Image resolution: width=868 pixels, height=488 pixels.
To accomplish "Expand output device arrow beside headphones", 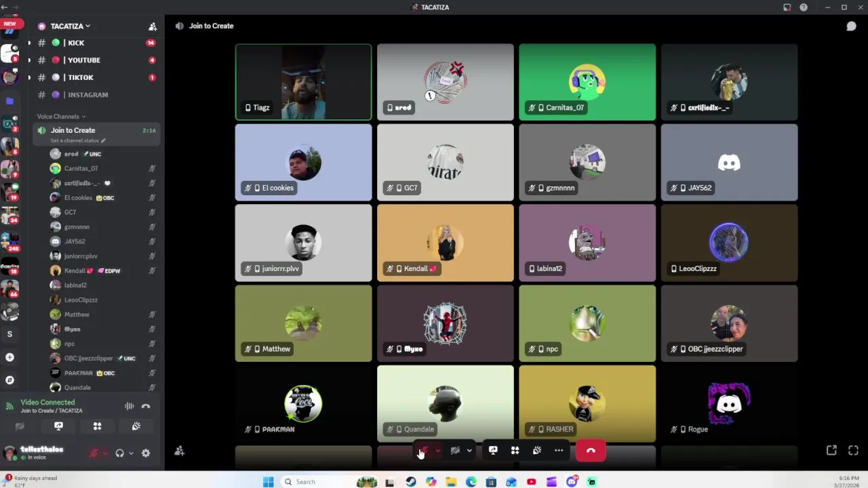I will (131, 453).
